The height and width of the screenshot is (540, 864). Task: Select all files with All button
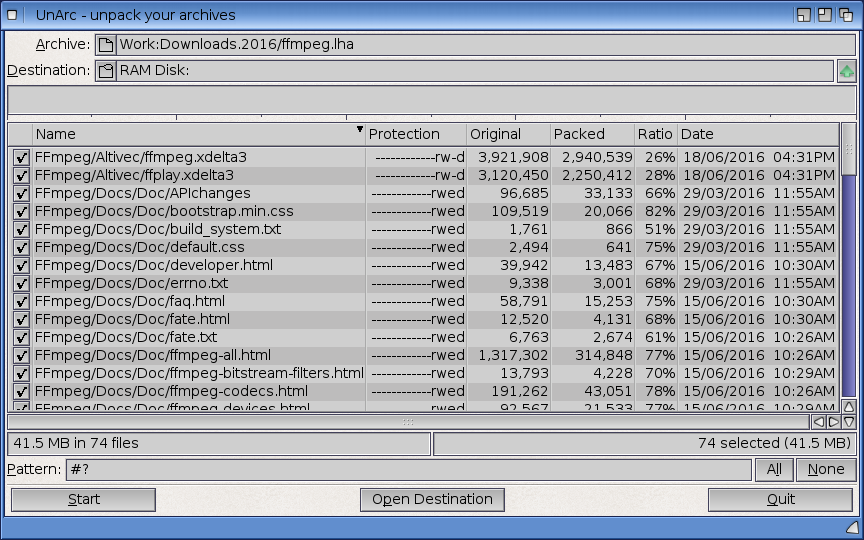774,469
